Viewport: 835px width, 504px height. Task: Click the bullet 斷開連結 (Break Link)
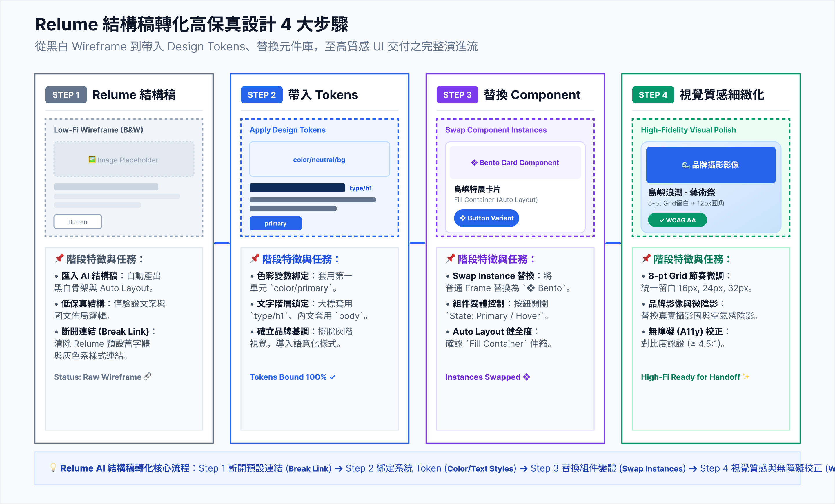pyautogui.click(x=105, y=331)
